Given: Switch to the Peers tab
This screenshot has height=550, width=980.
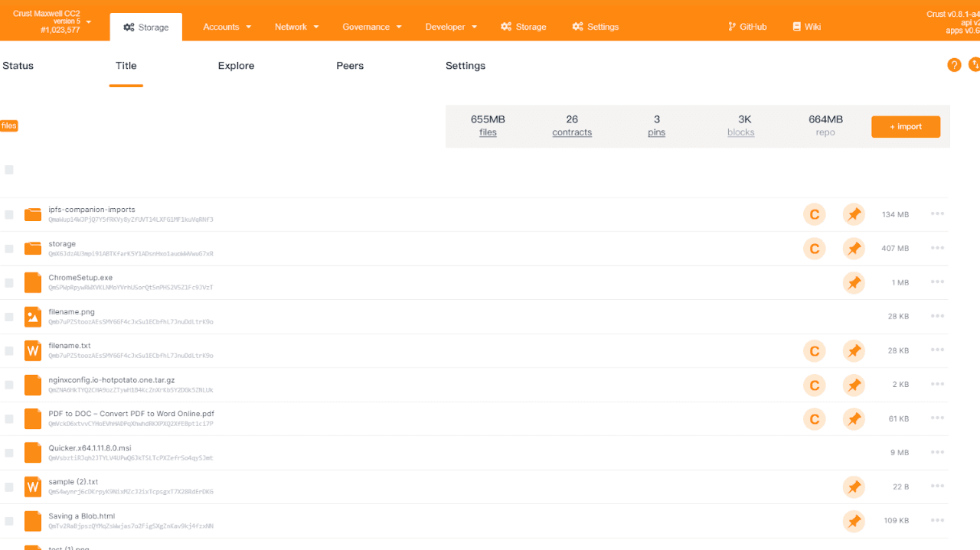Looking at the screenshot, I should (x=350, y=65).
